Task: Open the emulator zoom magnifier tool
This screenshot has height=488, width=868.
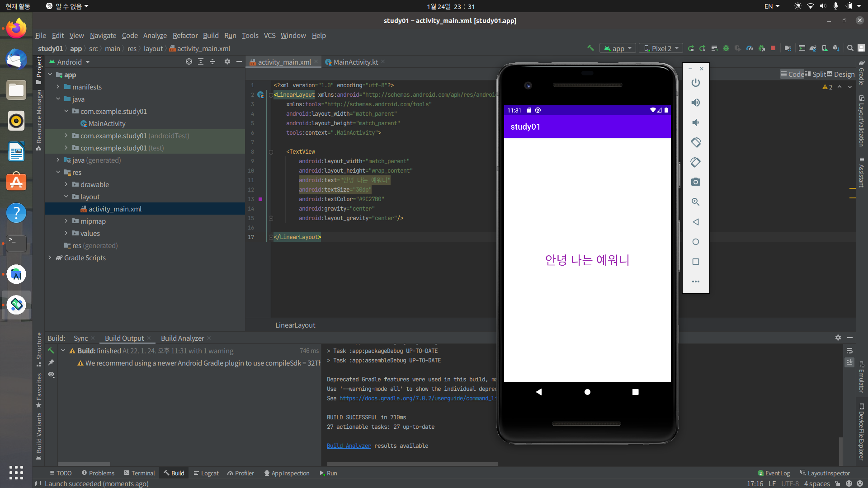Action: tap(695, 202)
